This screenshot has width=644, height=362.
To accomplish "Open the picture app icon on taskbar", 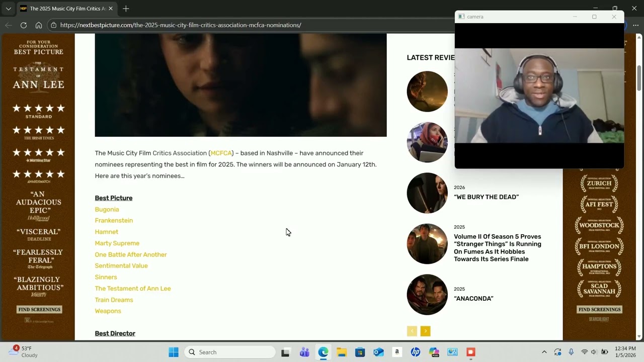I will point(452,352).
